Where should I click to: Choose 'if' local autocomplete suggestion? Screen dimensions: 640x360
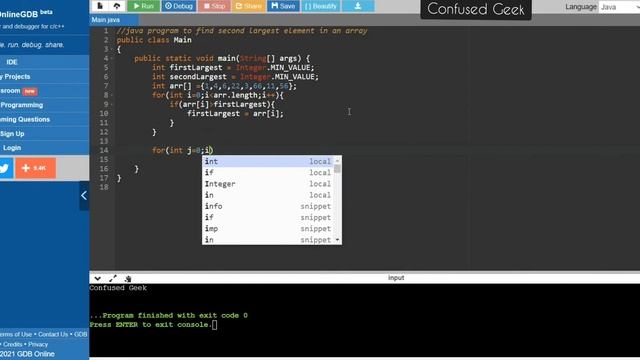pyautogui.click(x=268, y=173)
